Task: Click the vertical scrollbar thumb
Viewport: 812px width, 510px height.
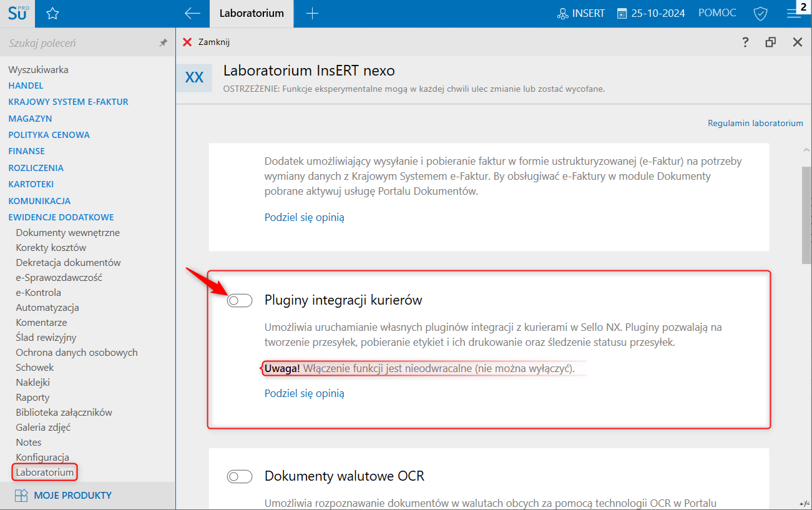Action: [806, 216]
